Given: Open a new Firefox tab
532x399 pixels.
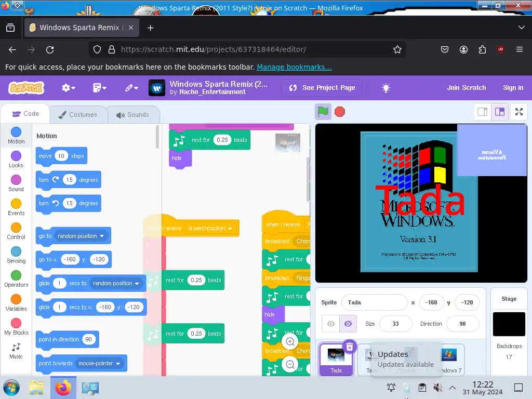Looking at the screenshot, I should (150, 28).
